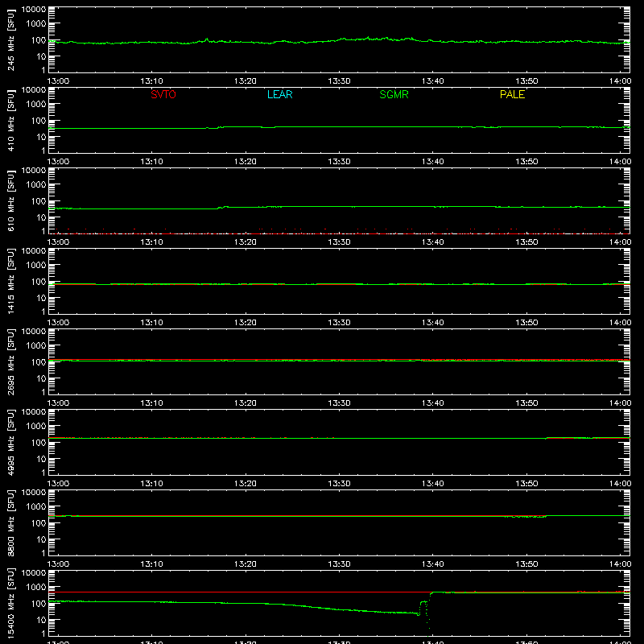Click 13:00 time label below 245 MHz plot
The width and height of the screenshot is (644, 644).
(58, 81)
